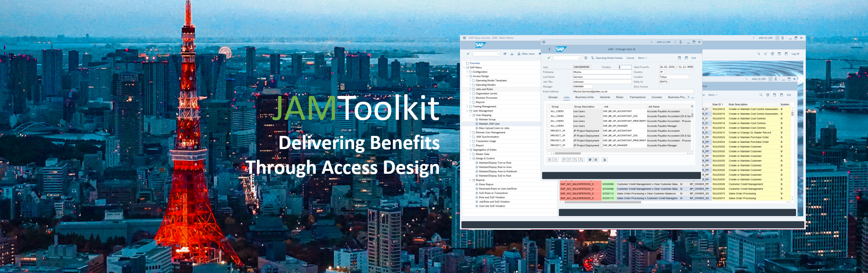Go back using arrow beside SAP logo
The image size is (868, 273).
pos(549,49)
